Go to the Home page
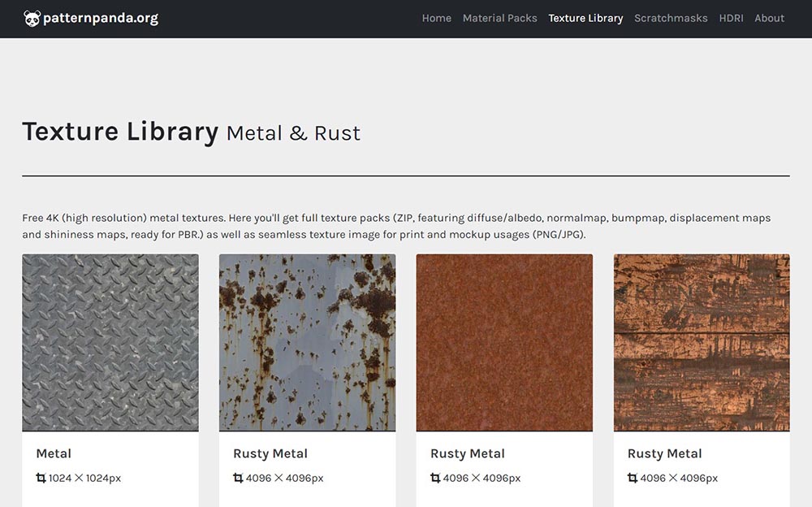 pos(437,18)
